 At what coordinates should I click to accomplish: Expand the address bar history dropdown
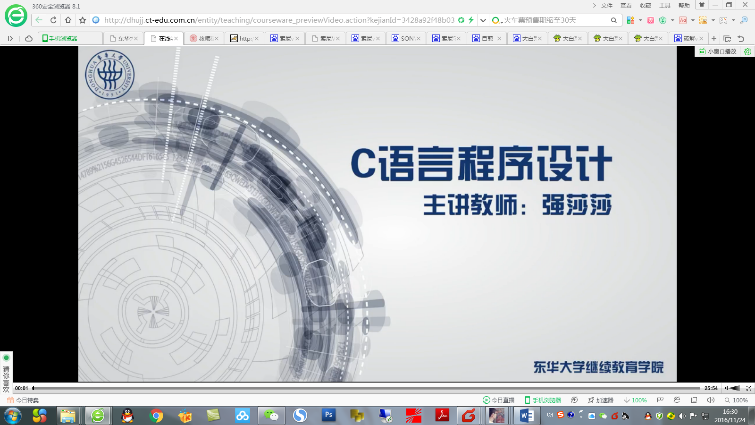tap(483, 20)
